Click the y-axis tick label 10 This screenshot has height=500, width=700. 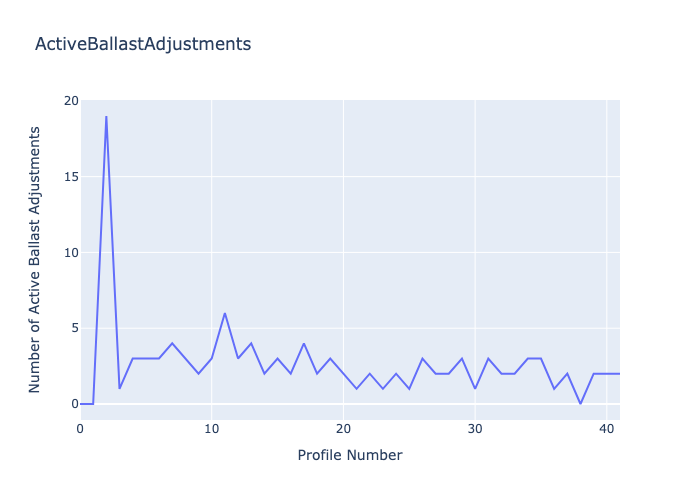(70, 252)
